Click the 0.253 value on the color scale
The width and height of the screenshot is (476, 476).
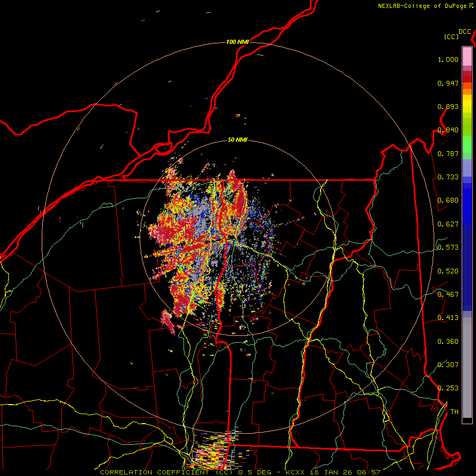tap(448, 388)
